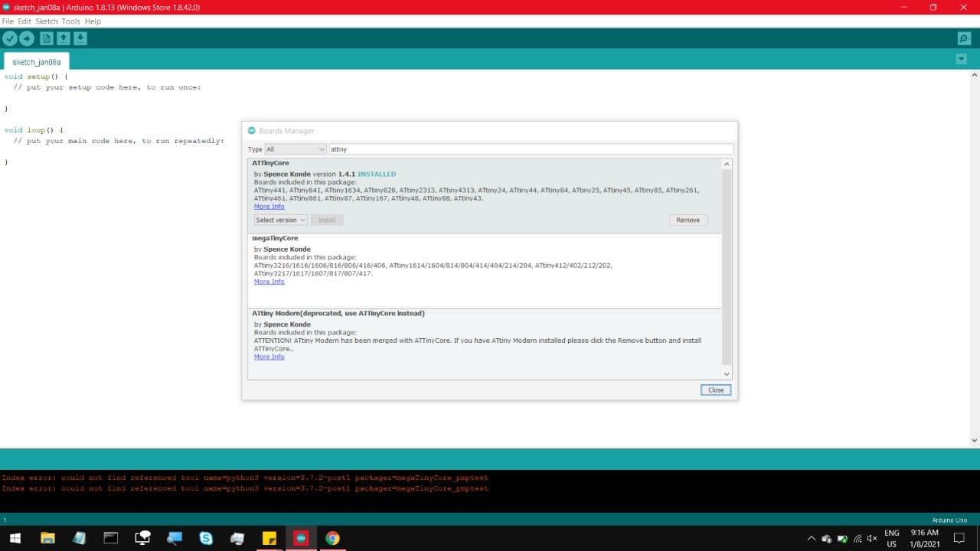Open the Select version dropdown for ATTinyCore
The height and width of the screenshot is (551, 980).
pyautogui.click(x=280, y=220)
